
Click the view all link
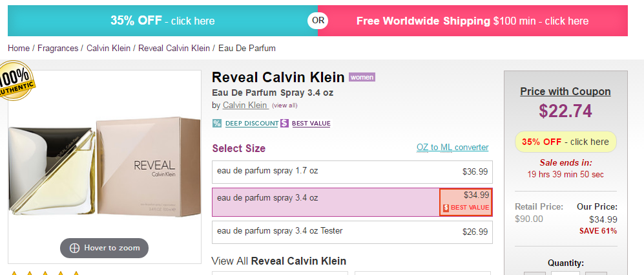284,105
